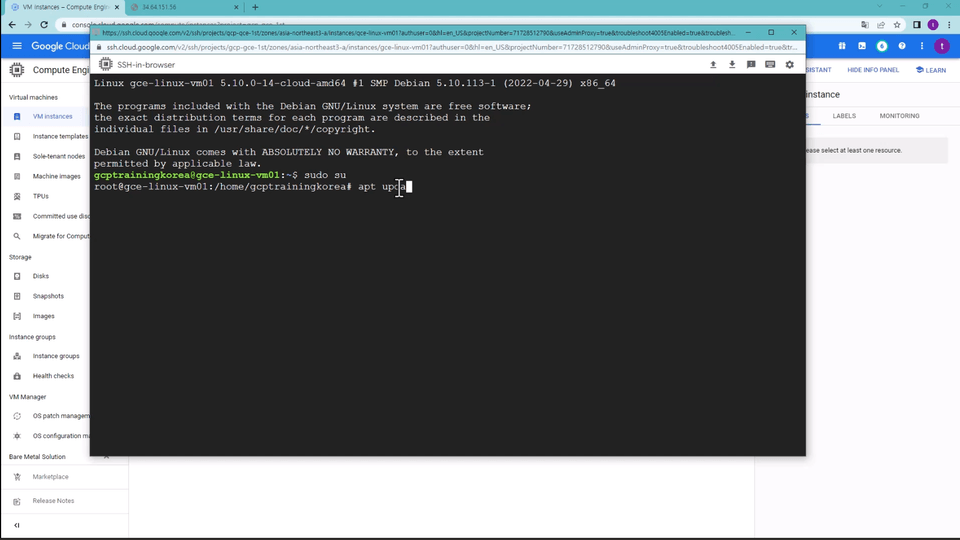Open Sole-tenant nodes page

tap(59, 156)
